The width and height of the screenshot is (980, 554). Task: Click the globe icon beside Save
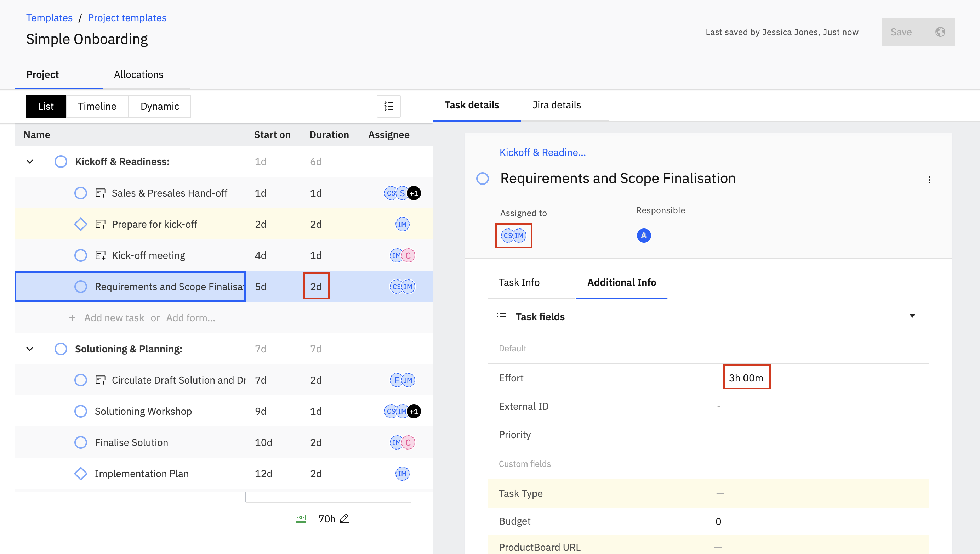click(x=940, y=32)
